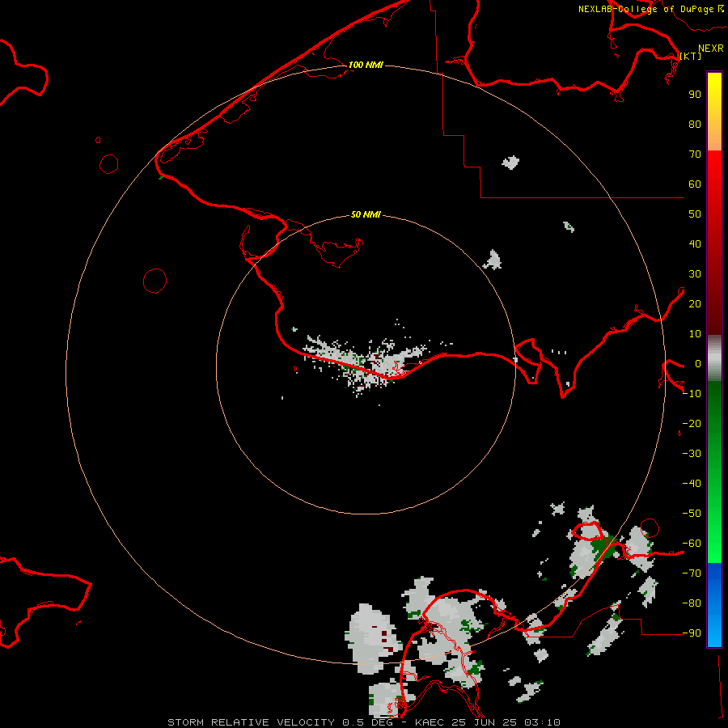The image size is (728, 728).
Task: Click the -10 value on velocity scale
Action: point(692,394)
